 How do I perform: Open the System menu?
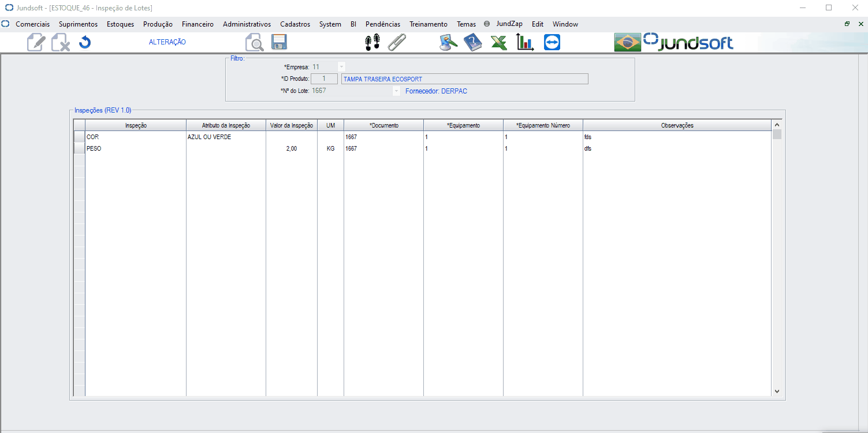coord(330,24)
